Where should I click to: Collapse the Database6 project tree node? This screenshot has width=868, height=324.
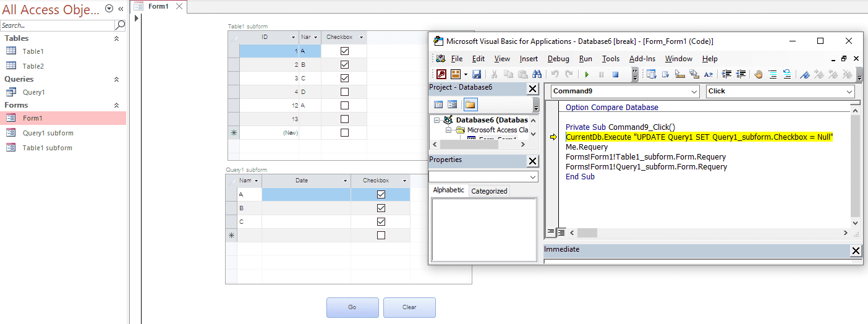[x=437, y=120]
